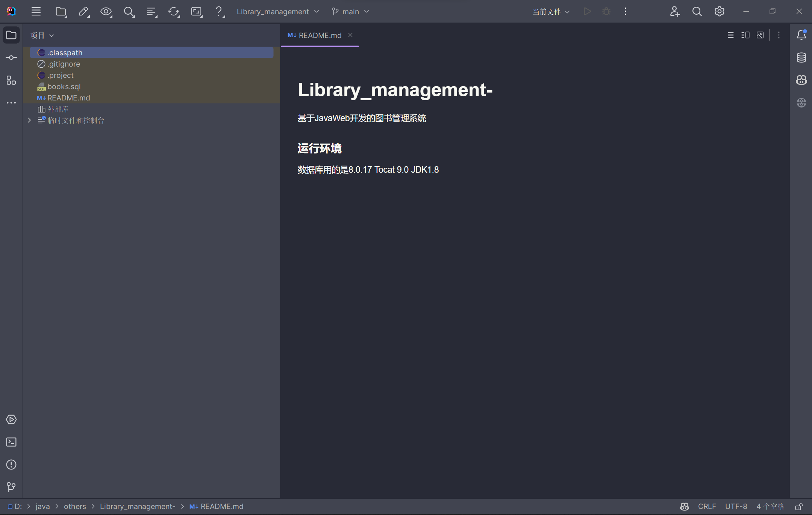Open the Structure tool window icon
The height and width of the screenshot is (515, 812).
point(11,80)
